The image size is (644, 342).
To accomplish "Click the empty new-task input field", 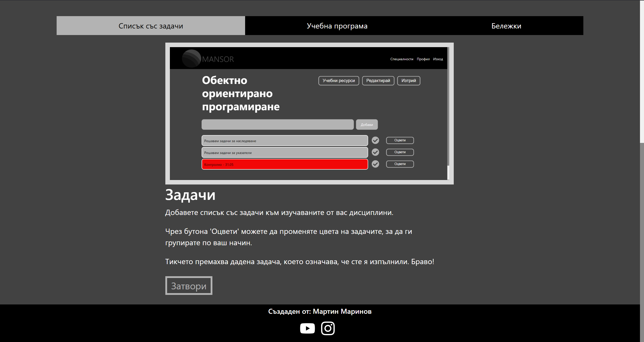I will coord(278,125).
